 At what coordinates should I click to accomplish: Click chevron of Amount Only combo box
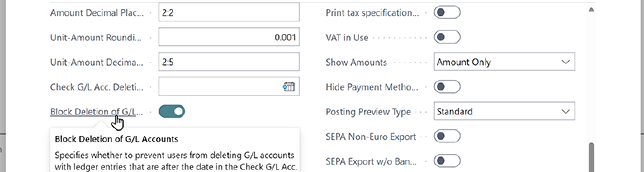[566, 62]
